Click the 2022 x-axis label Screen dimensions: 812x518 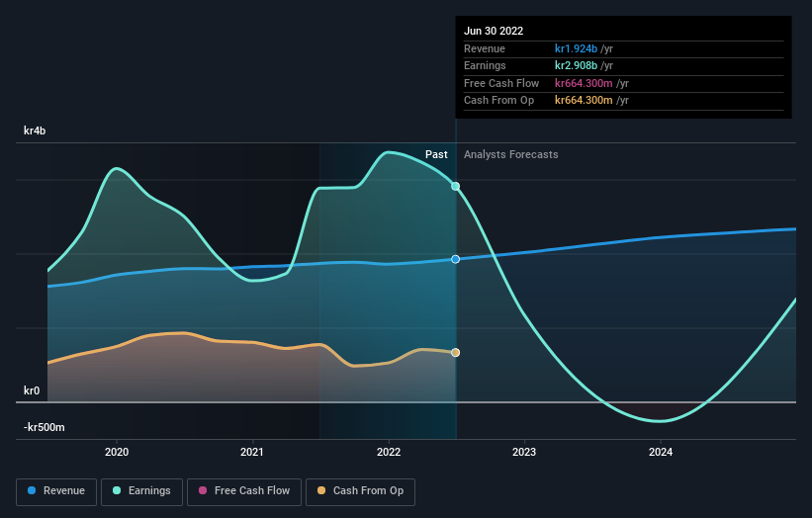tap(389, 453)
